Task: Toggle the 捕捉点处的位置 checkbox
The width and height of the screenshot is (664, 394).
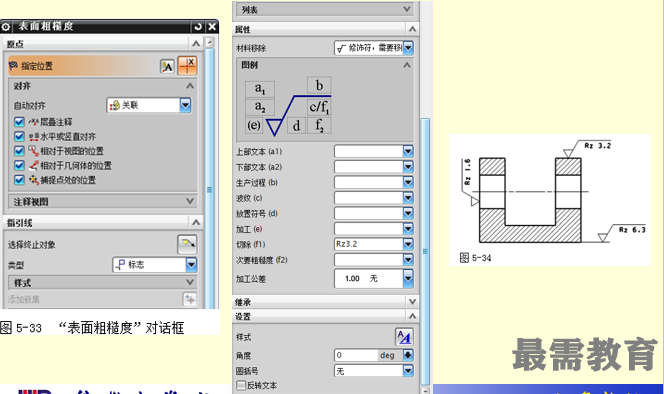Action: 19,180
